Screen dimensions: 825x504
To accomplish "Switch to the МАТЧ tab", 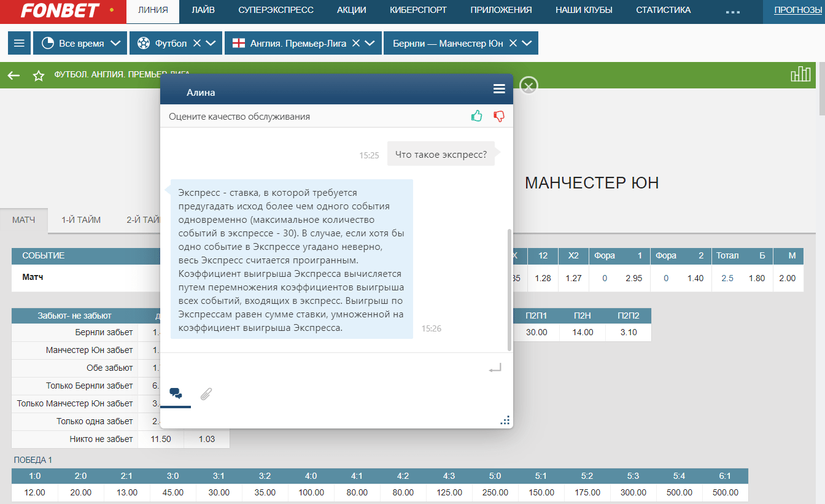I will [x=24, y=220].
